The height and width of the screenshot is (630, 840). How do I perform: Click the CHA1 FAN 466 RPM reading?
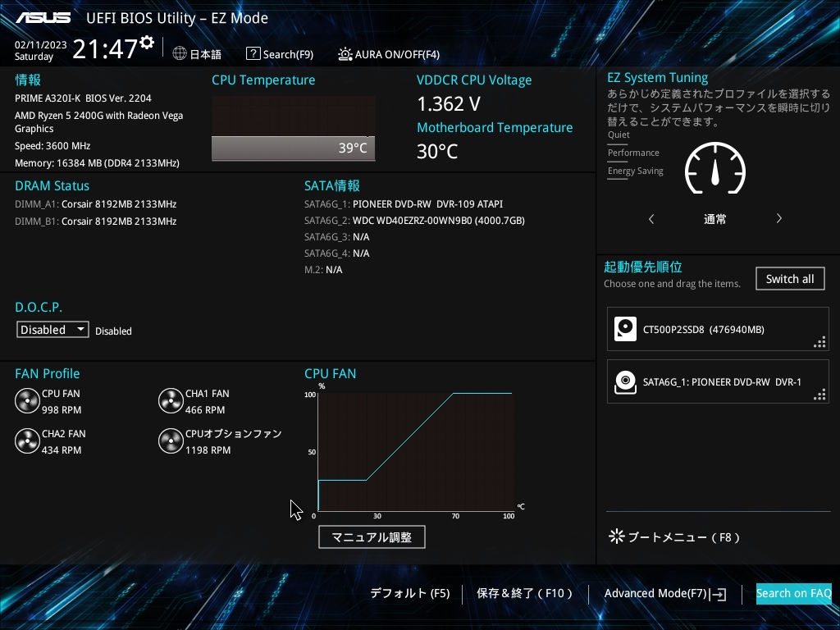(x=205, y=410)
